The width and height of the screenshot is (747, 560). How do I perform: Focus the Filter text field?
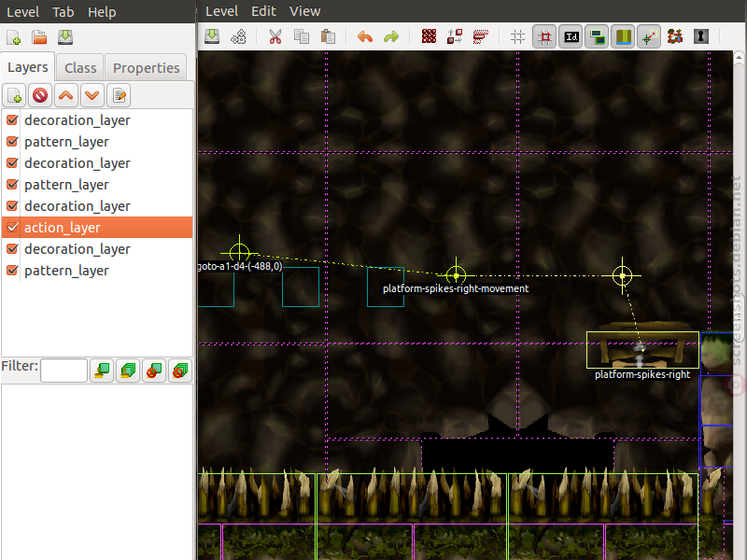pos(63,371)
